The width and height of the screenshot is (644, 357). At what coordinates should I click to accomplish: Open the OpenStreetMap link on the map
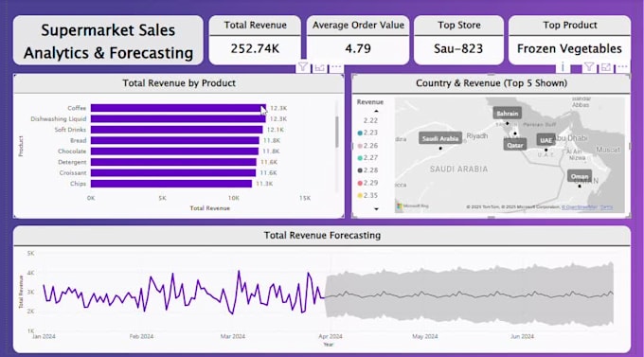point(579,206)
